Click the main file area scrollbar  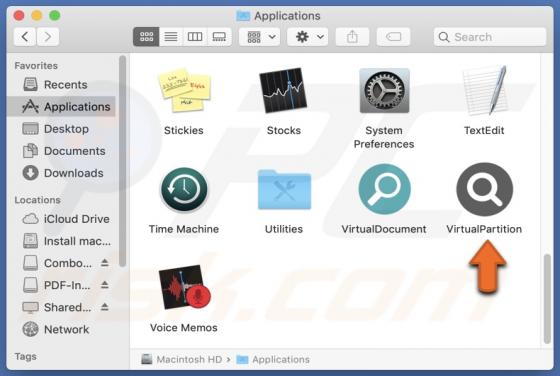[x=547, y=298]
